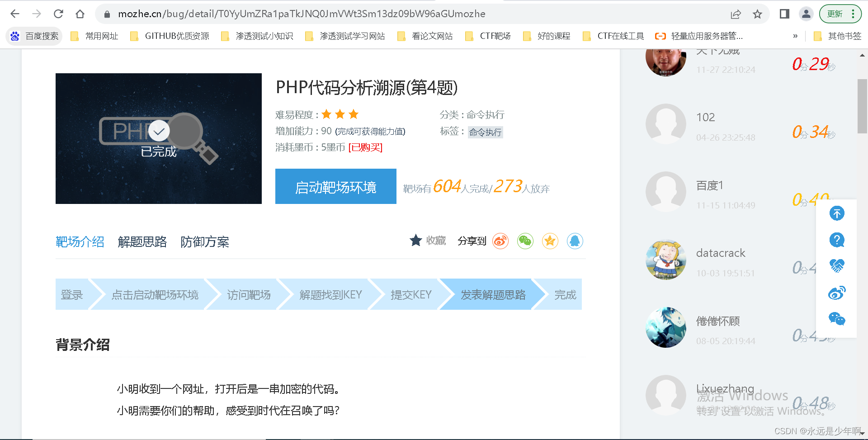Open the browser home page
This screenshot has height=440, width=868.
click(x=80, y=14)
